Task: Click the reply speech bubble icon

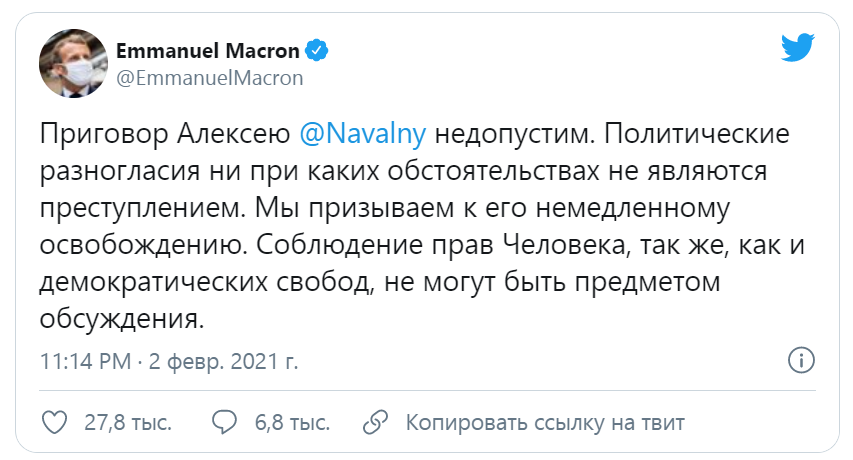Action: (x=227, y=421)
